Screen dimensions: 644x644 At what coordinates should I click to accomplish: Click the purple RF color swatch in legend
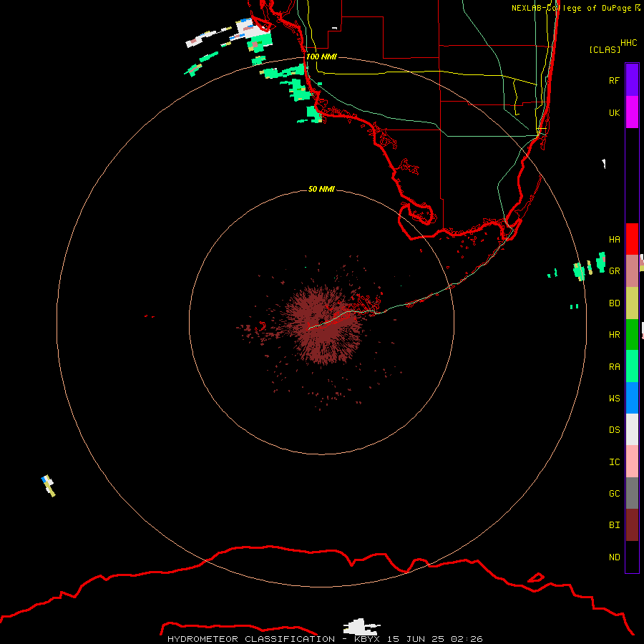point(632,80)
